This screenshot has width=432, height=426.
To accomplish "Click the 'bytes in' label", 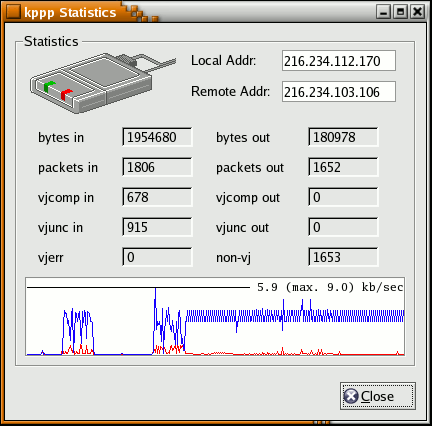I will click(61, 137).
